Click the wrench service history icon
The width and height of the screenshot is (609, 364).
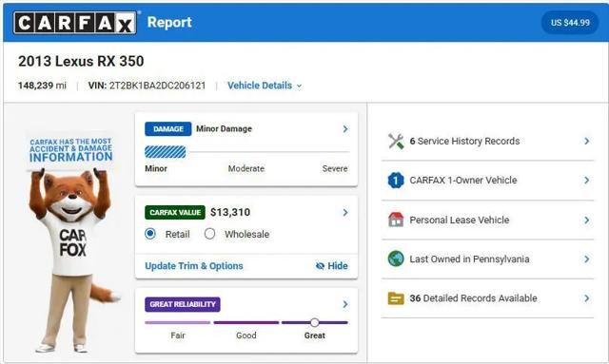(x=396, y=142)
